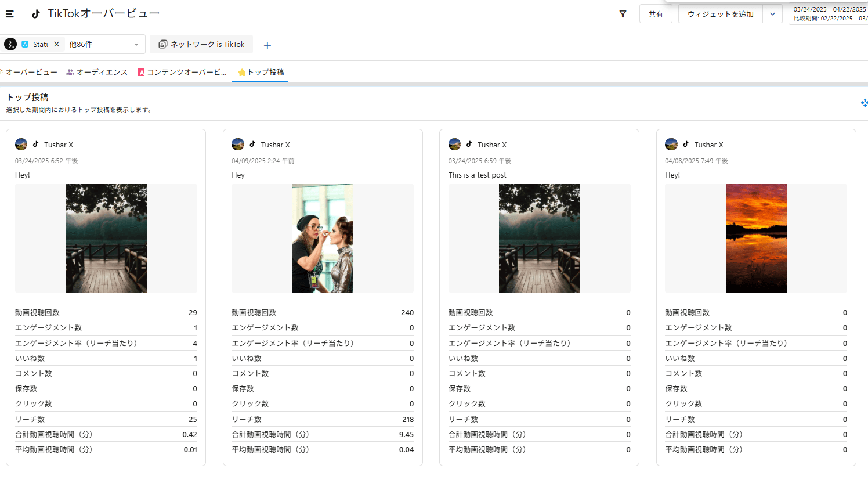Open dropdown arrow next to ウィジェットを追加
Image resolution: width=868 pixels, height=487 pixels.
click(x=772, y=14)
